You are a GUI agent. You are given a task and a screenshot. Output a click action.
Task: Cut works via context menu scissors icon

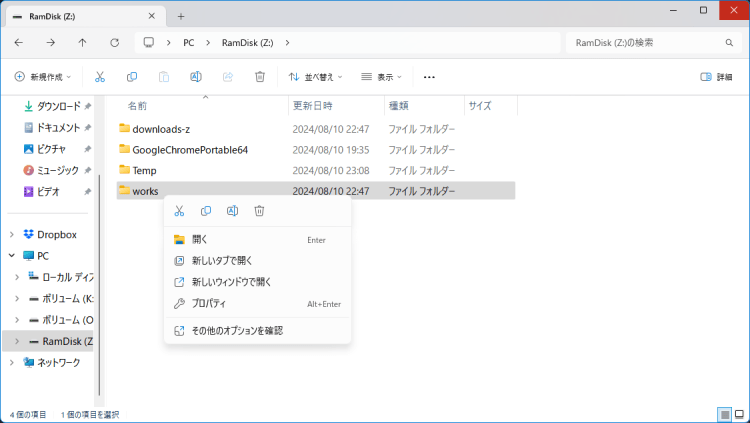point(179,211)
